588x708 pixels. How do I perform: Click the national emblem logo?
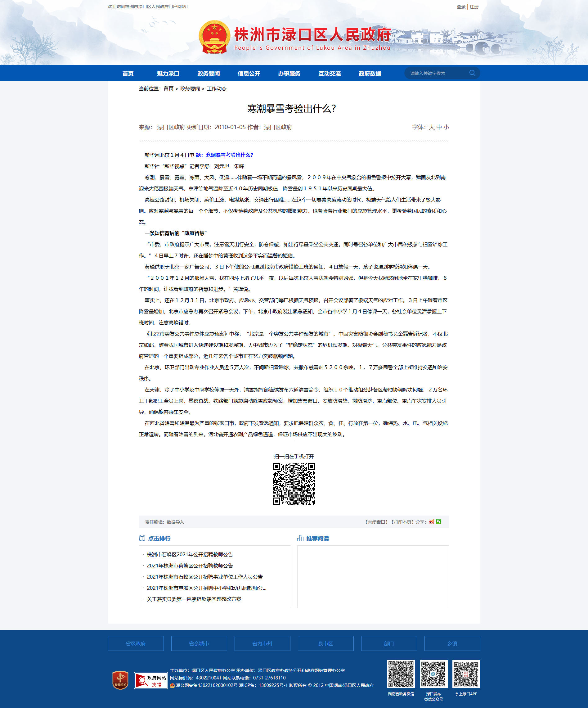214,37
